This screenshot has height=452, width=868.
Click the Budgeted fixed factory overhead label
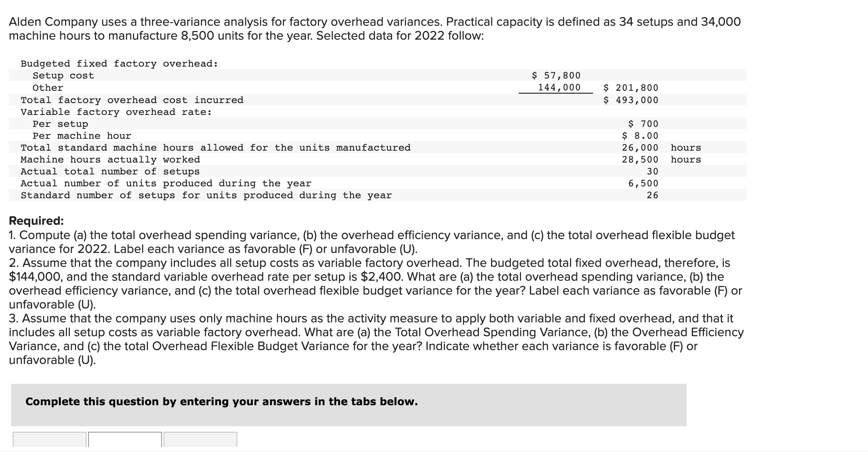pos(118,63)
